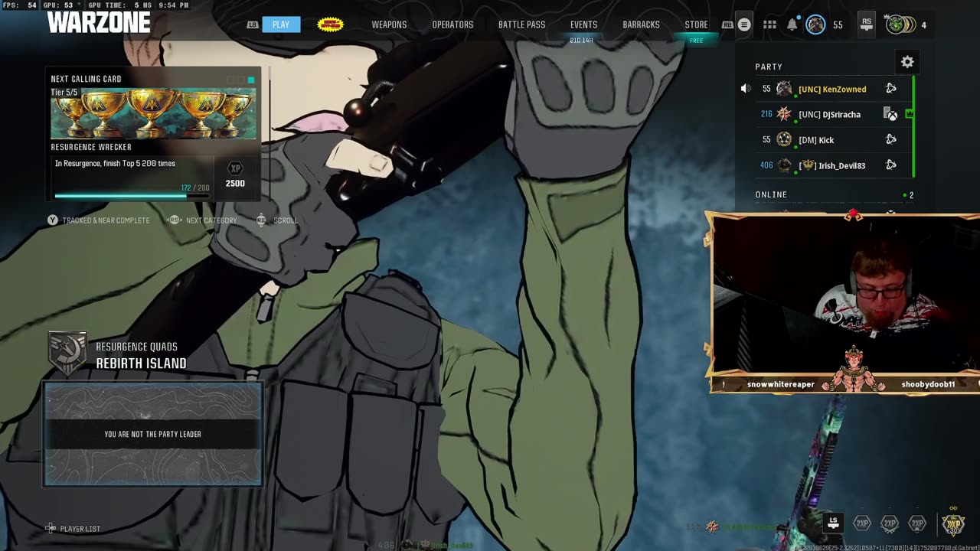Click the WARZONE logo
Image resolution: width=980 pixels, height=551 pixels.
(x=98, y=22)
